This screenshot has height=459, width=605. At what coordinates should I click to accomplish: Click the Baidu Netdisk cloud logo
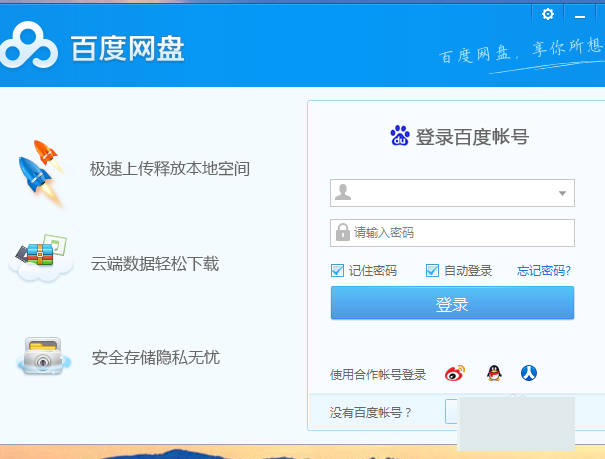point(29,45)
